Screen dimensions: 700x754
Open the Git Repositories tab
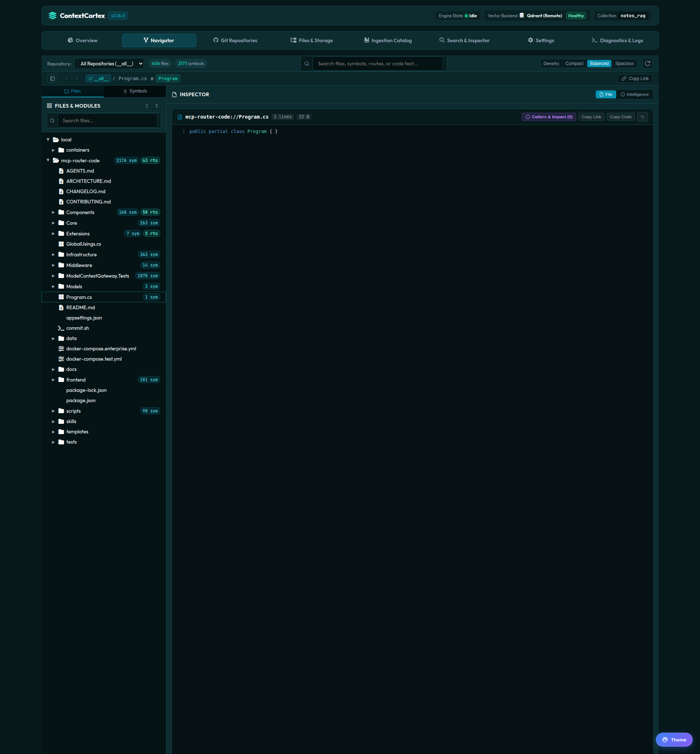point(235,40)
